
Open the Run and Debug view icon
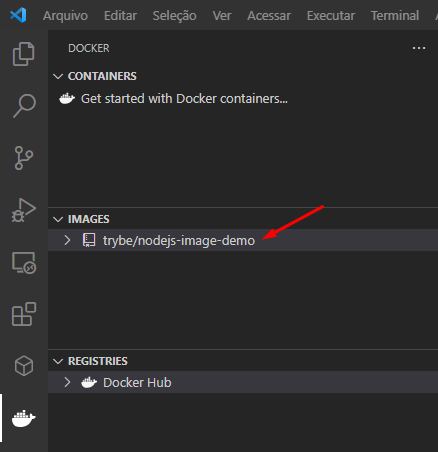pyautogui.click(x=24, y=210)
